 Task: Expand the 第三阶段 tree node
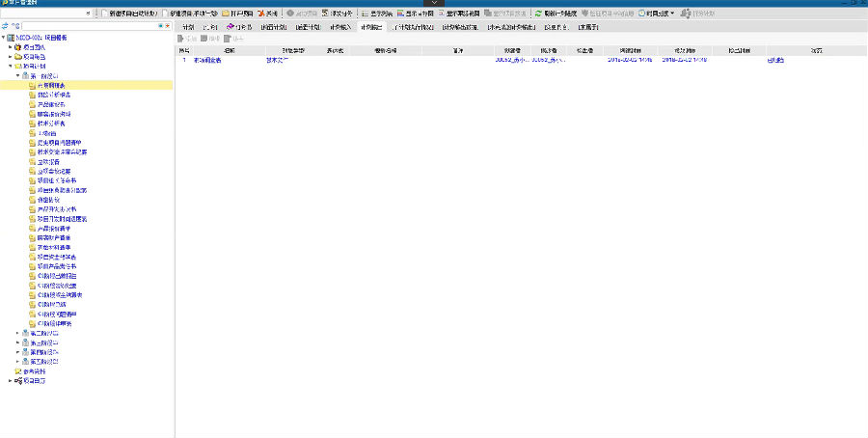coord(17,342)
